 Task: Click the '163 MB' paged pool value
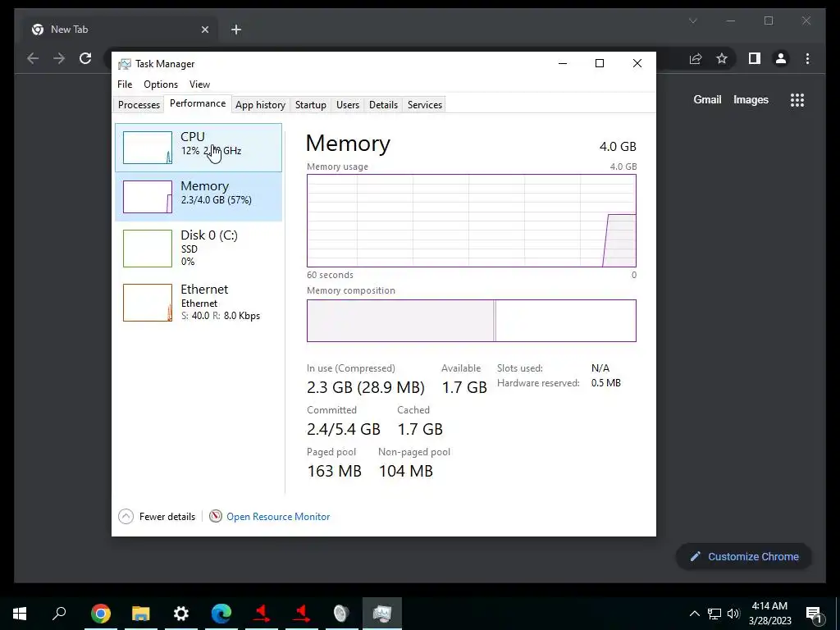[x=335, y=471]
